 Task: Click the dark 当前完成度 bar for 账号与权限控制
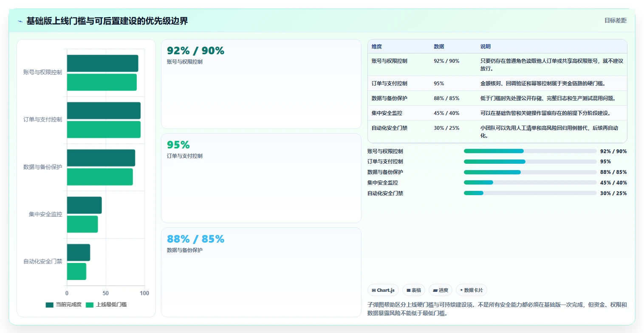tap(102, 63)
